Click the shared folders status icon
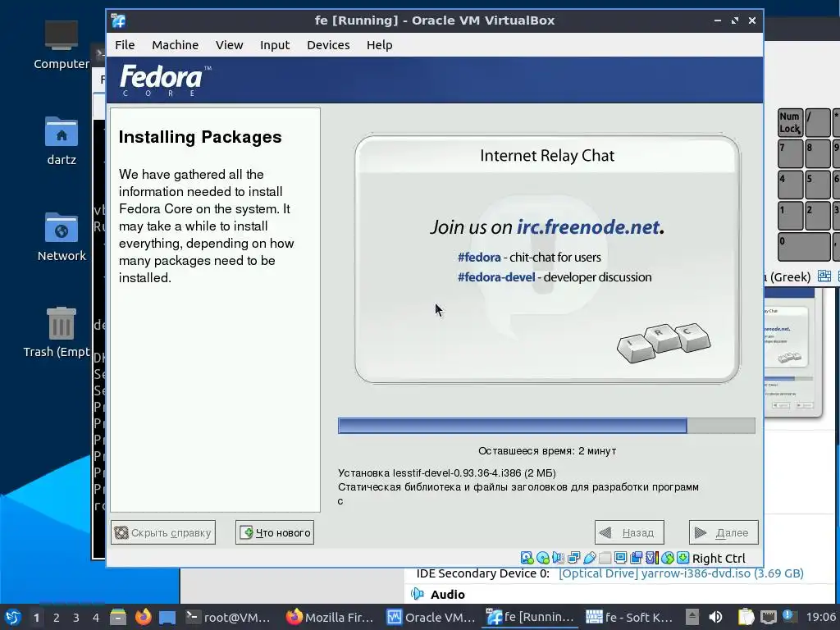This screenshot has width=840, height=630. 605,558
